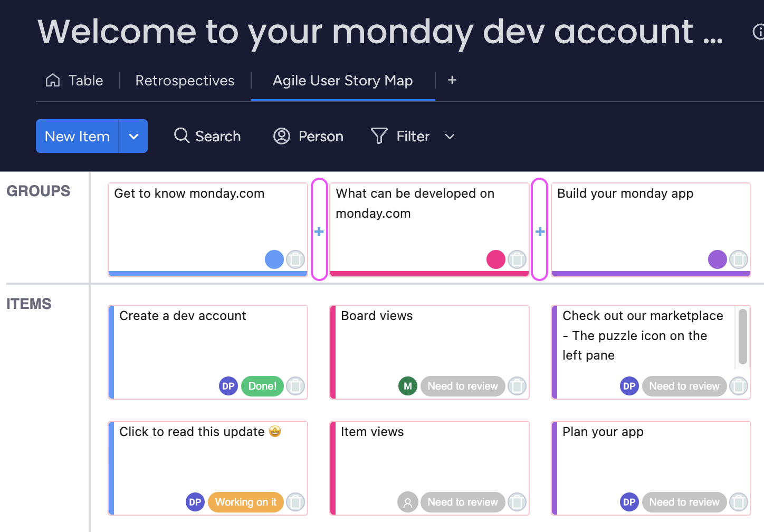Click 'What can be developed on monday.com' group title
This screenshot has width=764, height=532.
(x=415, y=204)
